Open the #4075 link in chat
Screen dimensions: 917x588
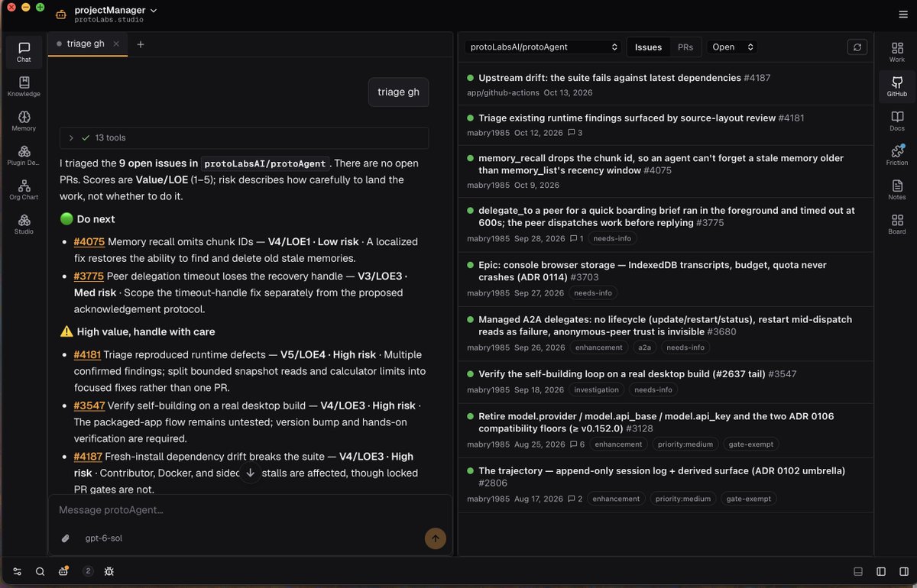tap(89, 241)
